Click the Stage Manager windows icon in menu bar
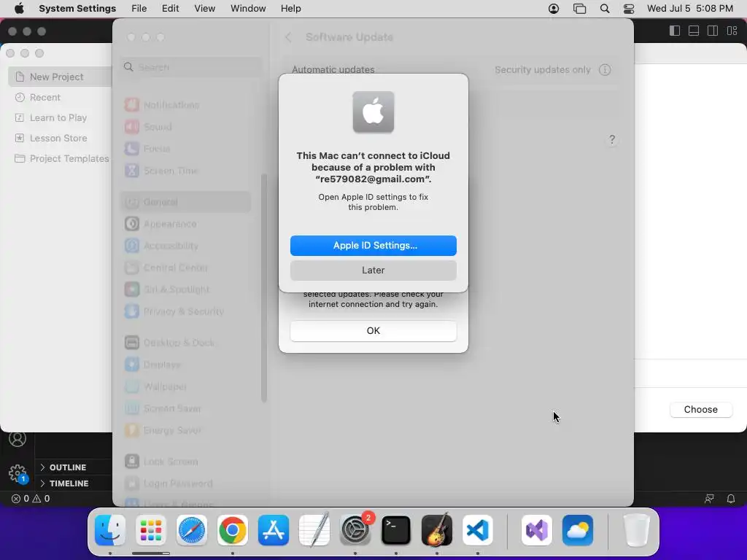Viewport: 747px width, 560px height. tap(579, 9)
